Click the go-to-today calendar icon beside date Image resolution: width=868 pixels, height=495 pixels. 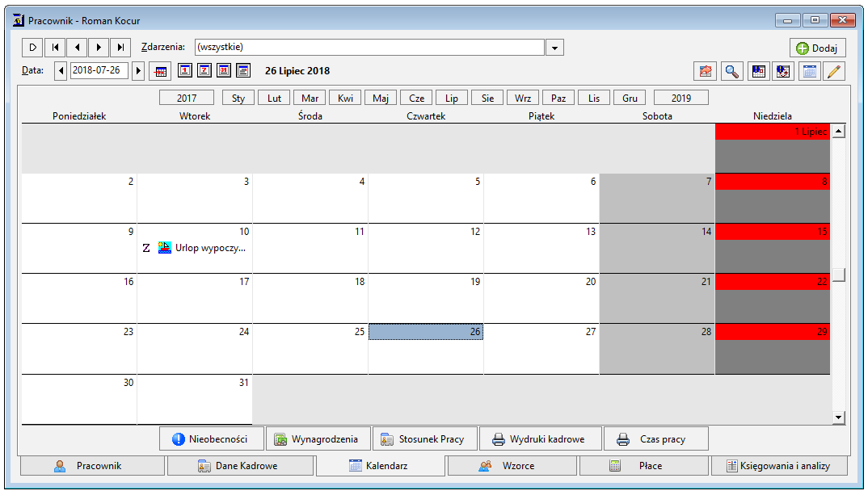[x=160, y=71]
